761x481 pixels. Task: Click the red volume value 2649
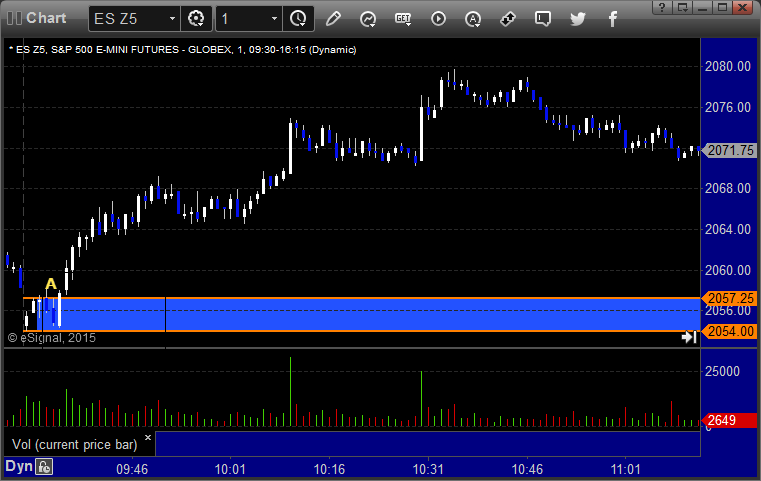[x=729, y=420]
